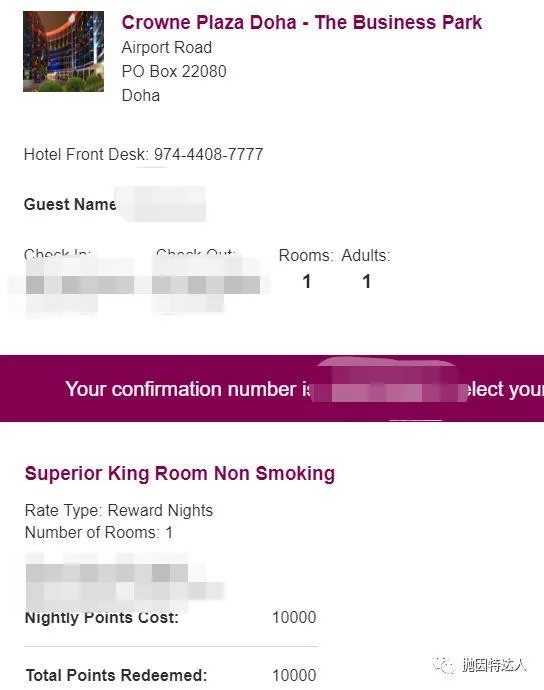Click the WeChat watermark logo icon
This screenshot has width=544, height=690.
(444, 664)
